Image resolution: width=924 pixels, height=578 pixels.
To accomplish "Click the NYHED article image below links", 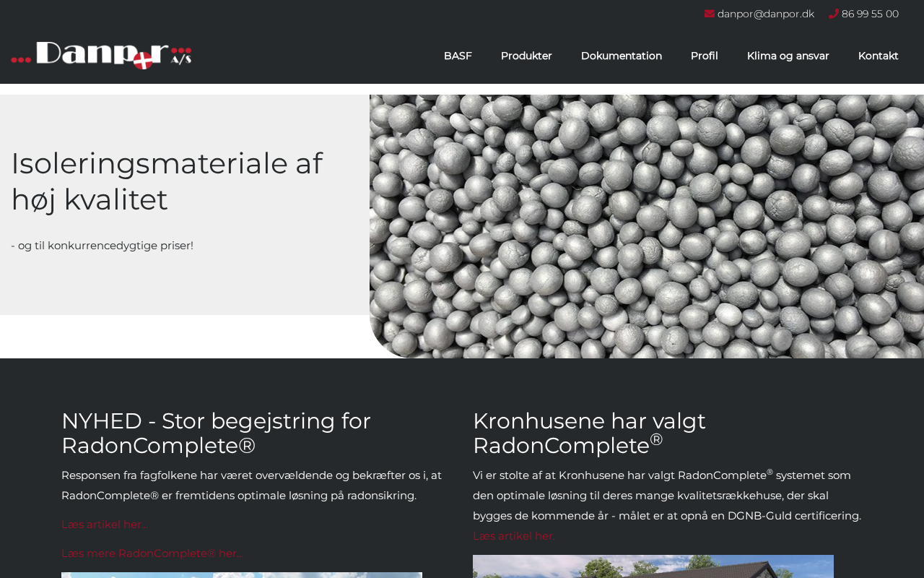I will click(x=242, y=575).
